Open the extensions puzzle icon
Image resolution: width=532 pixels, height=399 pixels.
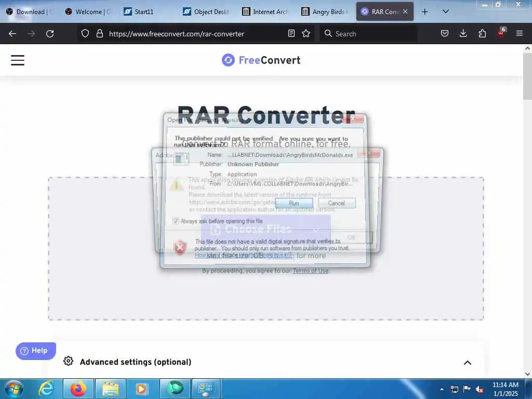coord(482,33)
